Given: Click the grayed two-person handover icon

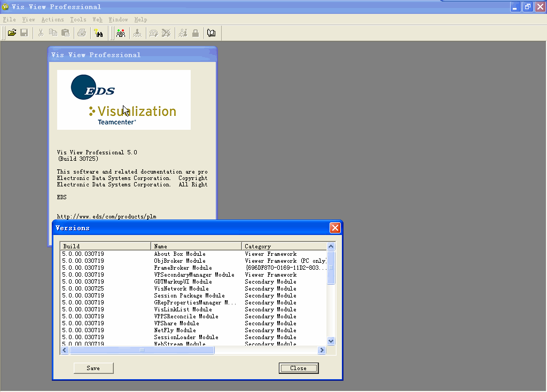Looking at the screenshot, I should pyautogui.click(x=183, y=33).
